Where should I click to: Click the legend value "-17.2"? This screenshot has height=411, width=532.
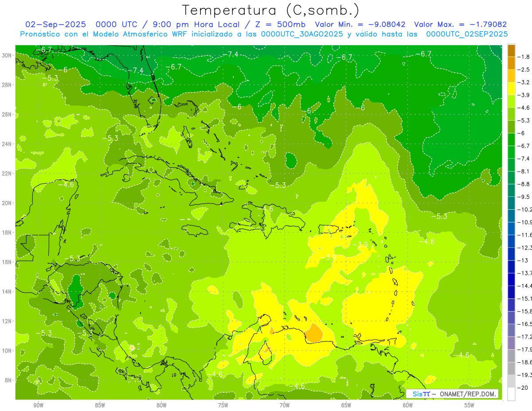click(x=525, y=337)
